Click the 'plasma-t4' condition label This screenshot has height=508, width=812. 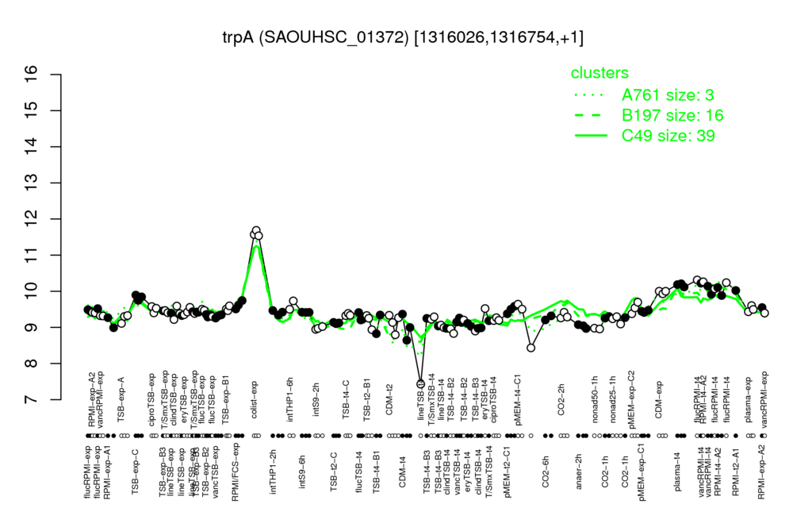678,471
